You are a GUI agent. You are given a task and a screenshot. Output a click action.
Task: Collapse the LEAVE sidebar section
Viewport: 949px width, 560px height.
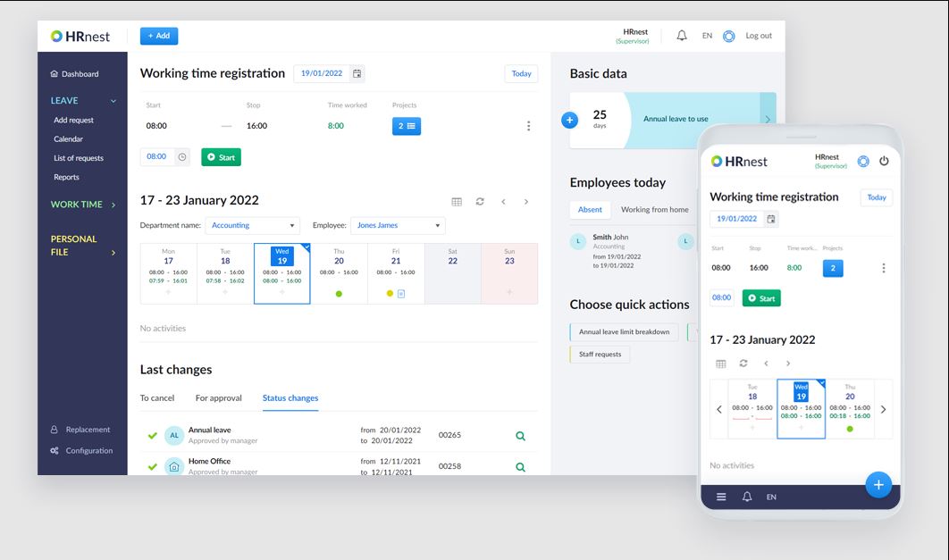[83, 100]
